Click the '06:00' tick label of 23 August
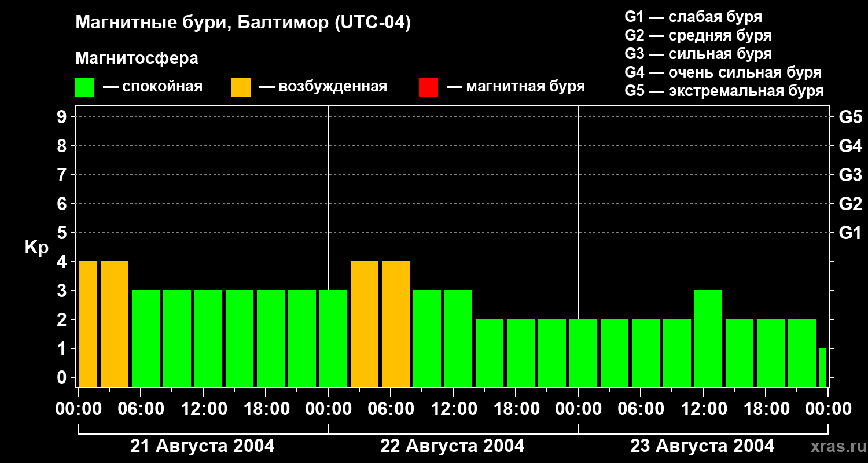The height and width of the screenshot is (463, 868). tap(641, 409)
